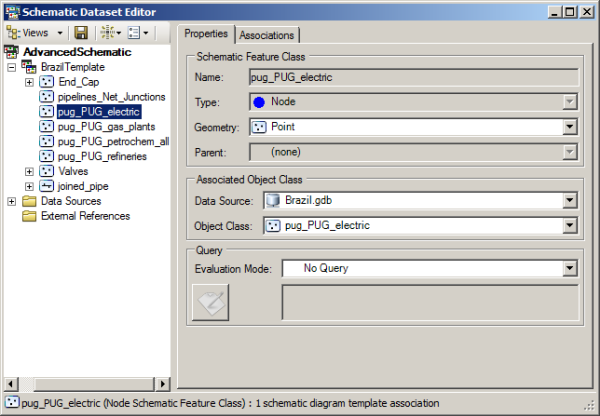Click the End_Cap node class icon
Viewport: 600px width, 416px height.
tap(47, 82)
